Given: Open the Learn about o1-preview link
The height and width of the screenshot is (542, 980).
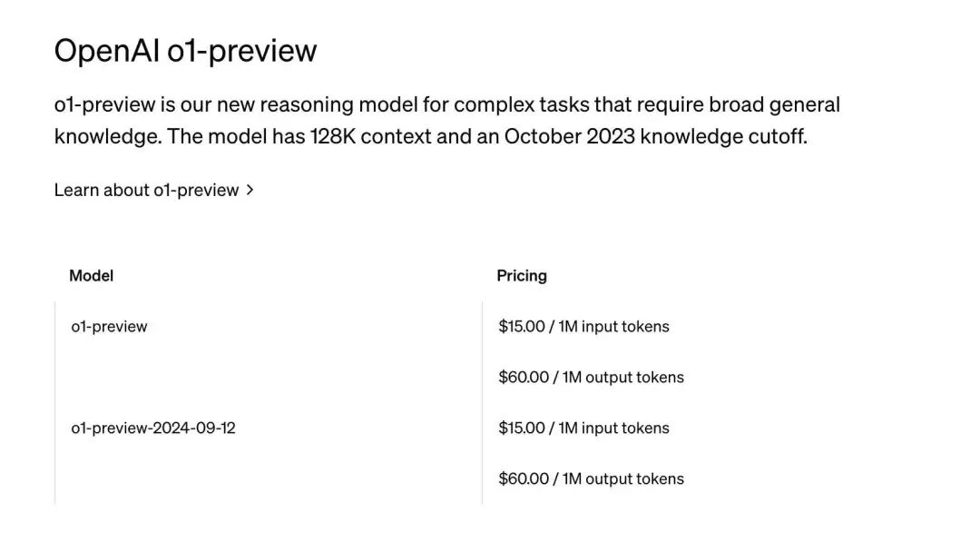Looking at the screenshot, I should tap(146, 191).
